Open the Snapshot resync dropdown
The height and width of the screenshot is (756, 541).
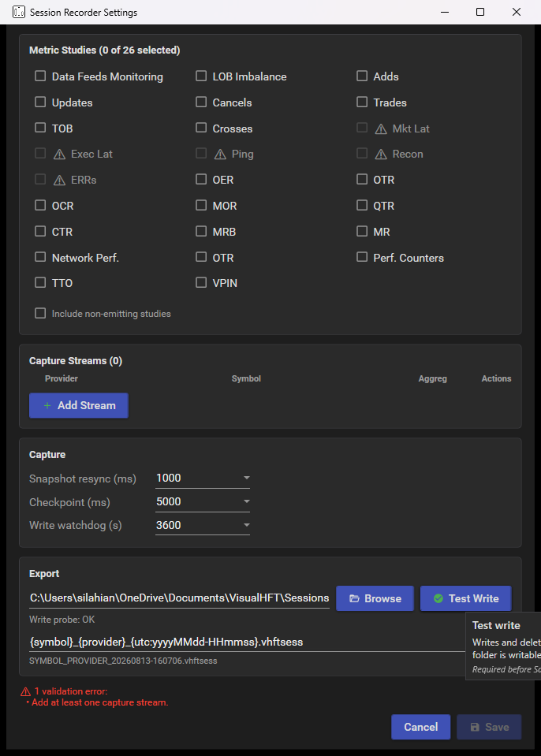coord(203,478)
